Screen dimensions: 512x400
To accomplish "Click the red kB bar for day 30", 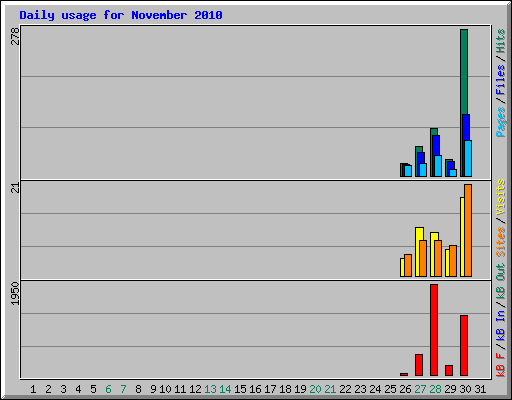I will point(464,346).
